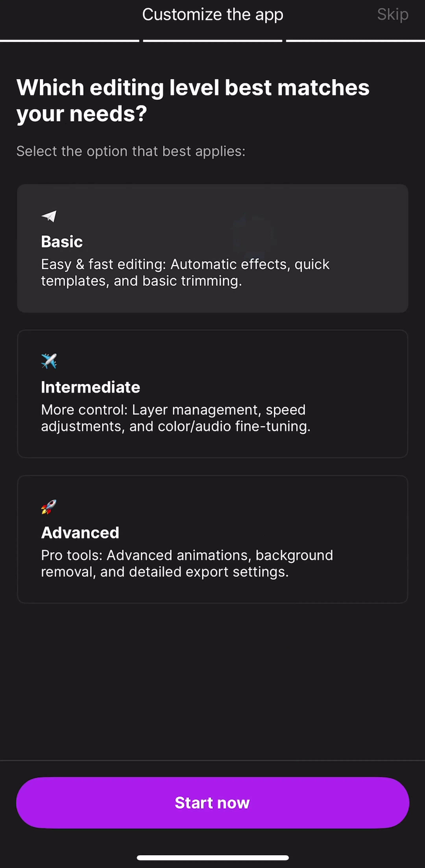425x868 pixels.
Task: Tap the More control layer management description
Action: click(x=176, y=418)
